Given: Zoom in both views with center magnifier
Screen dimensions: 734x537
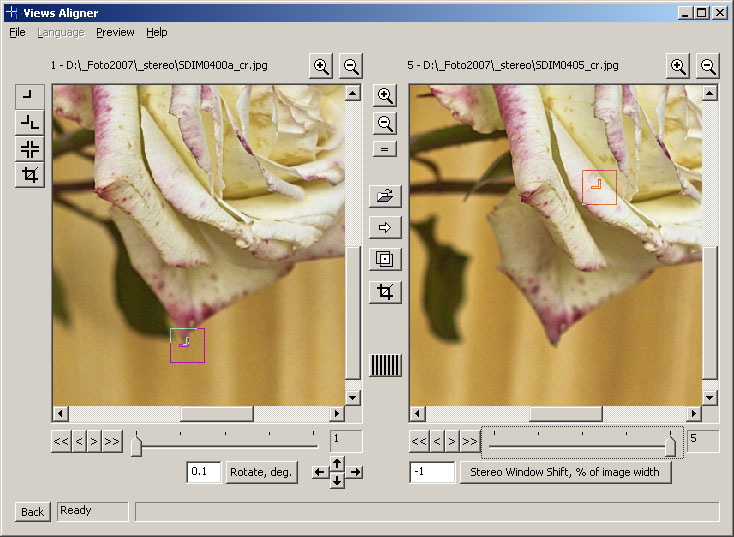Looking at the screenshot, I should coord(384,96).
